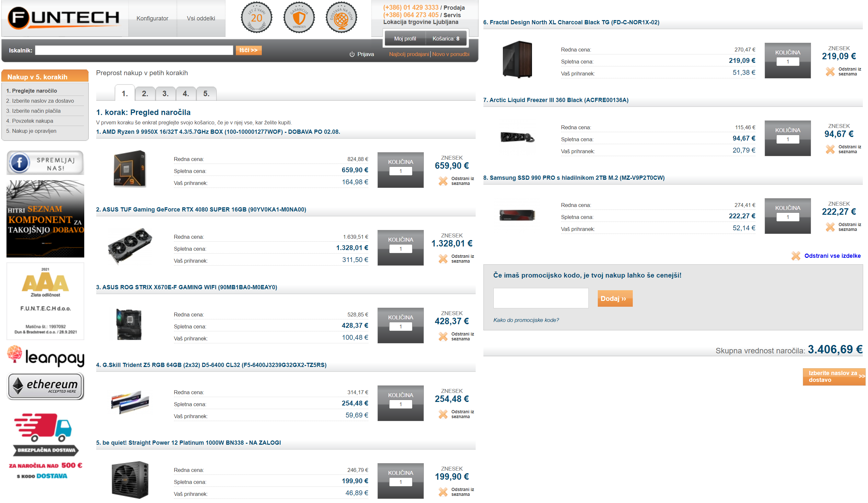The image size is (868, 503).
Task: Open Novo v ponudbi link
Action: (x=451, y=54)
